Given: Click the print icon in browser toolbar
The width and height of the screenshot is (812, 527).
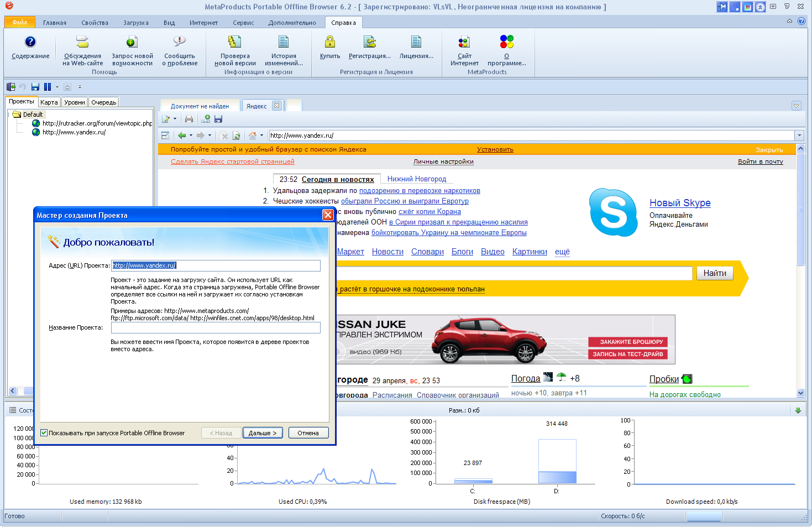Looking at the screenshot, I should click(189, 119).
